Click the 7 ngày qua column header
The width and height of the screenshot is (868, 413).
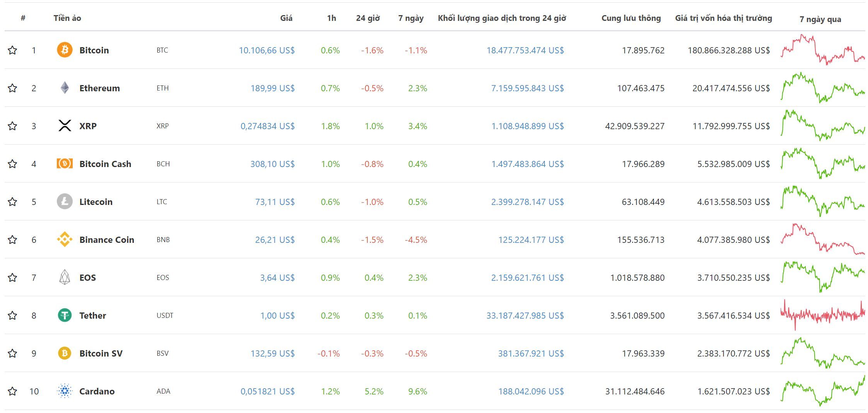(820, 19)
